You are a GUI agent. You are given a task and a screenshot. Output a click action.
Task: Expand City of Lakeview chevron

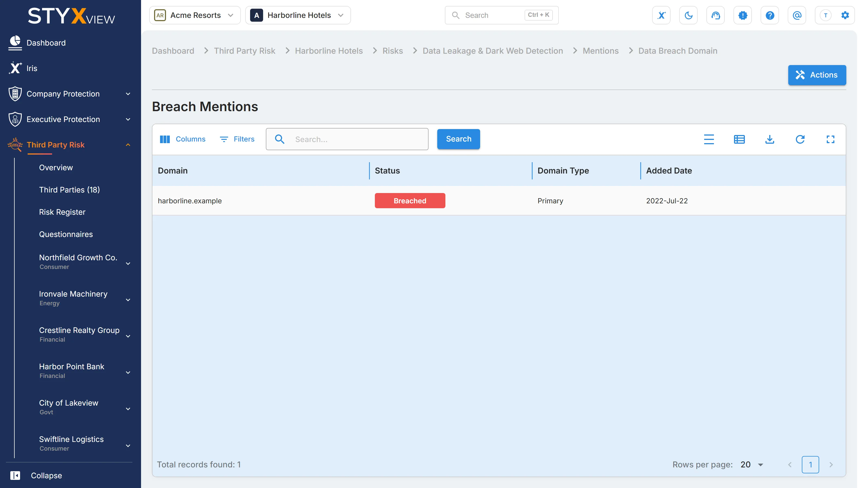point(128,409)
